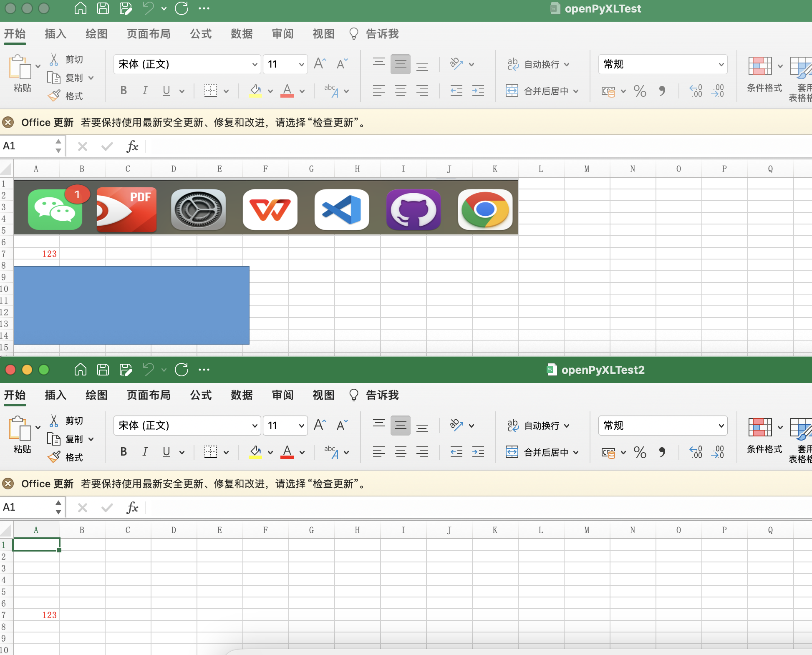Click the Cut scissors icon in openPyXLTest2 ribbon
Viewport: 812px width, 655px height.
54,421
